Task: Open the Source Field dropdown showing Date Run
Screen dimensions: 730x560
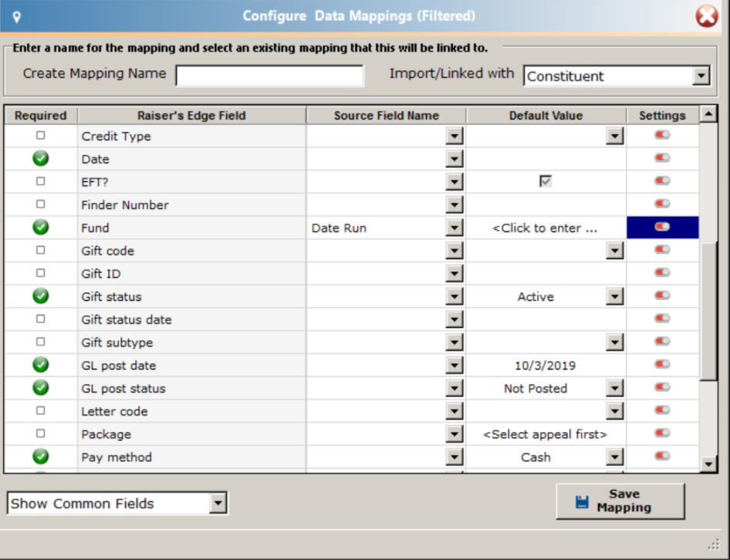Action: pos(455,228)
